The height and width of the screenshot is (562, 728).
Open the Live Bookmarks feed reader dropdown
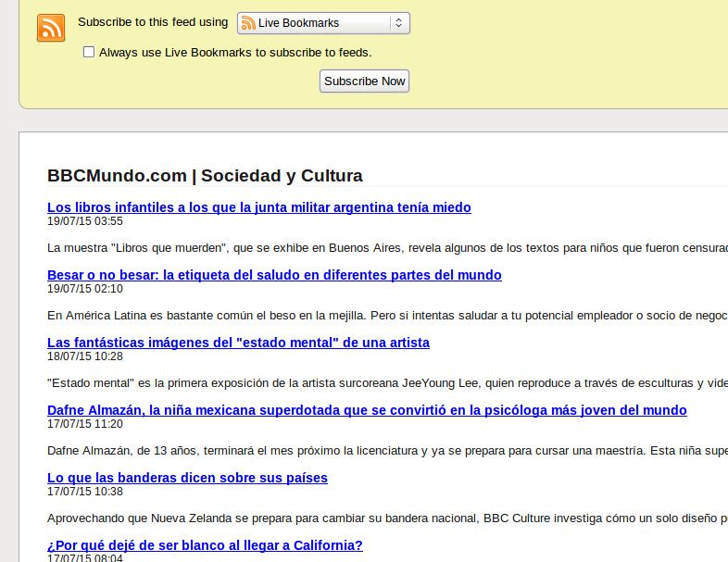(x=323, y=23)
